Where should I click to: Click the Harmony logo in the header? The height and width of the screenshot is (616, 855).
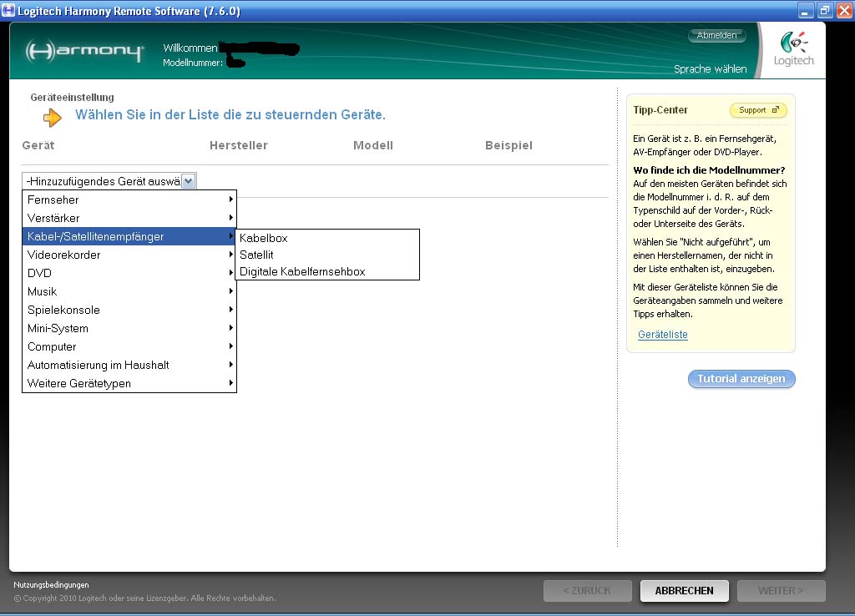[x=84, y=51]
